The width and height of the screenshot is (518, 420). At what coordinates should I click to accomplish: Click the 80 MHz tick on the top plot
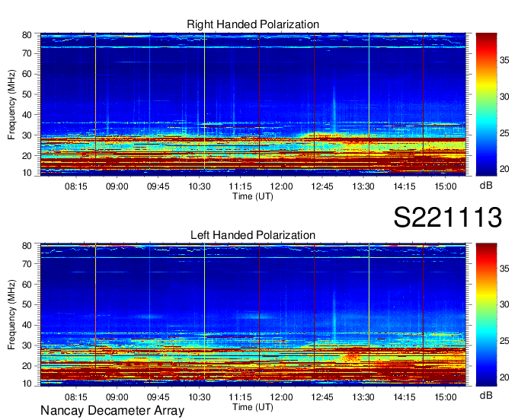coord(27,35)
